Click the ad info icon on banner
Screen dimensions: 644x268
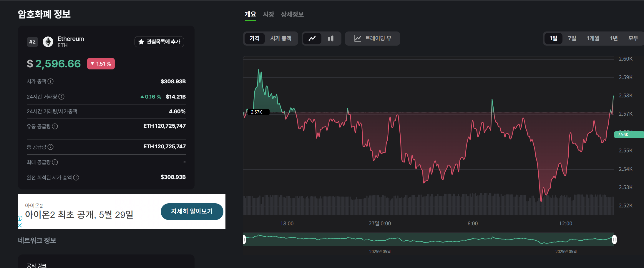20,218
